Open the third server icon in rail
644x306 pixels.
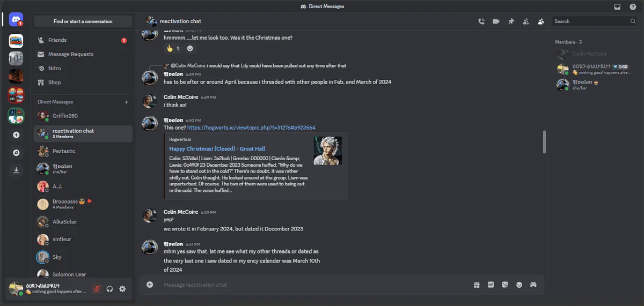pyautogui.click(x=16, y=77)
